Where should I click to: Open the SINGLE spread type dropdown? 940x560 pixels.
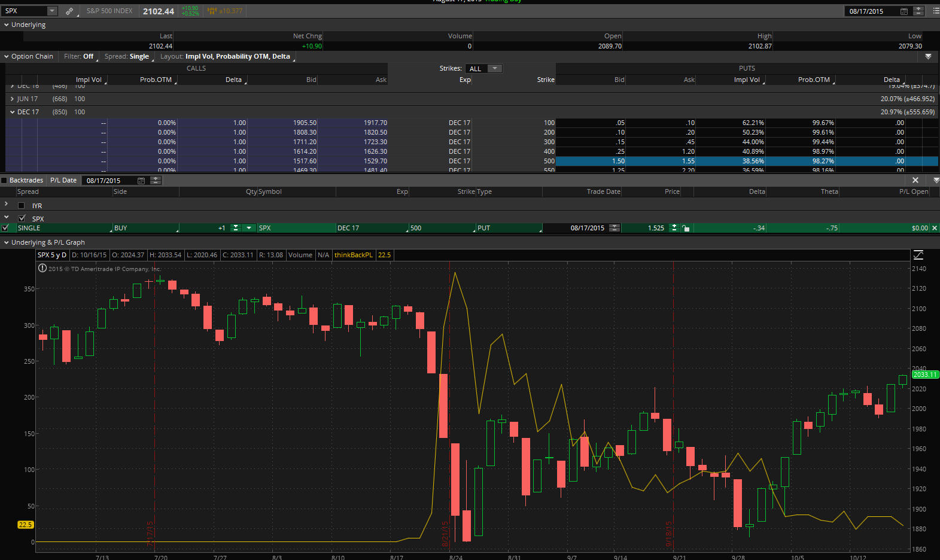click(64, 228)
